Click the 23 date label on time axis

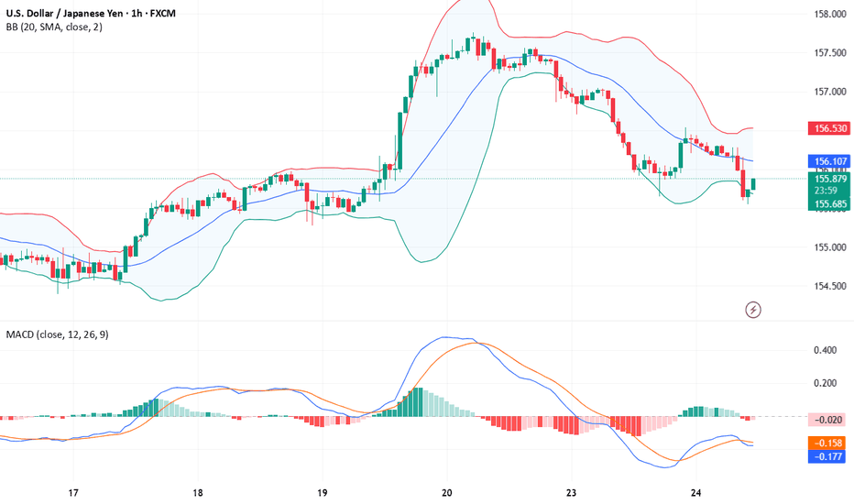(x=572, y=492)
